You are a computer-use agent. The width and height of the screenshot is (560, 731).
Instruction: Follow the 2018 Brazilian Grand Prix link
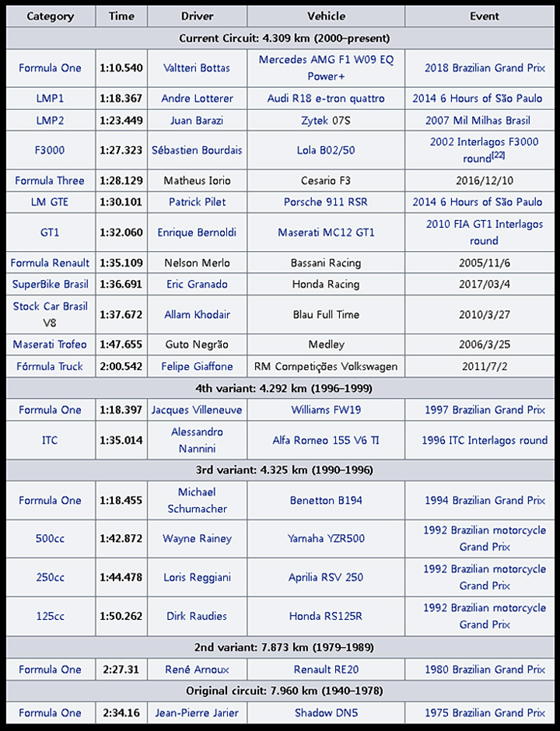(485, 68)
